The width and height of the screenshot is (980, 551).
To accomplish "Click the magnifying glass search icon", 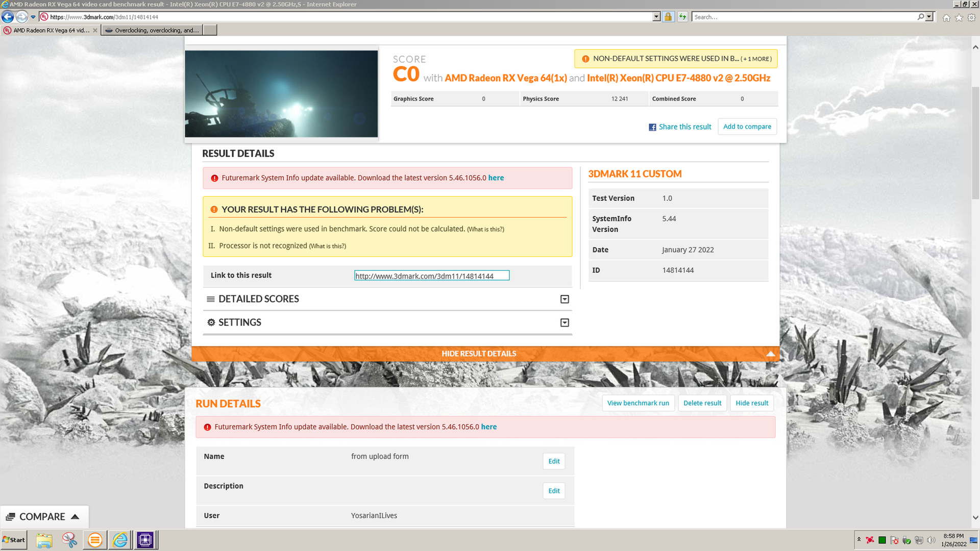I will click(x=920, y=17).
